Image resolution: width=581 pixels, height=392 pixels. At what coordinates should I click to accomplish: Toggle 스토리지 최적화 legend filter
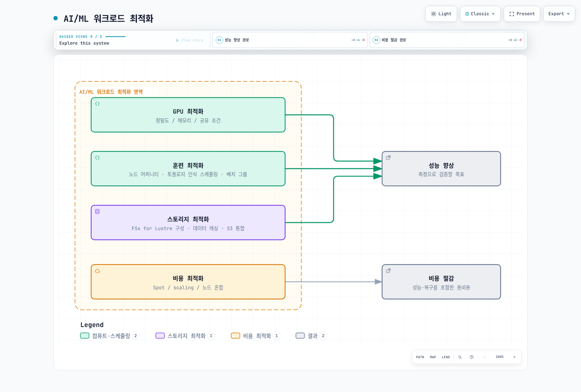pos(185,336)
